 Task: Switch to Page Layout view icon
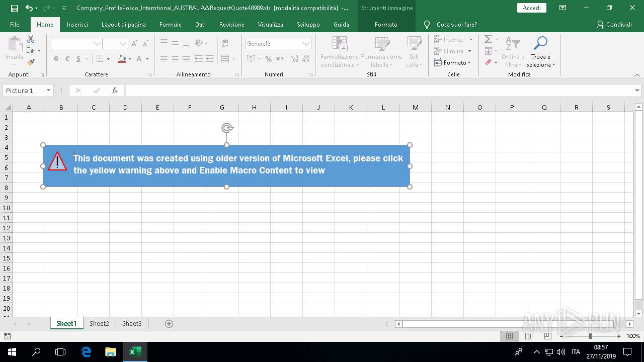[x=528, y=336]
